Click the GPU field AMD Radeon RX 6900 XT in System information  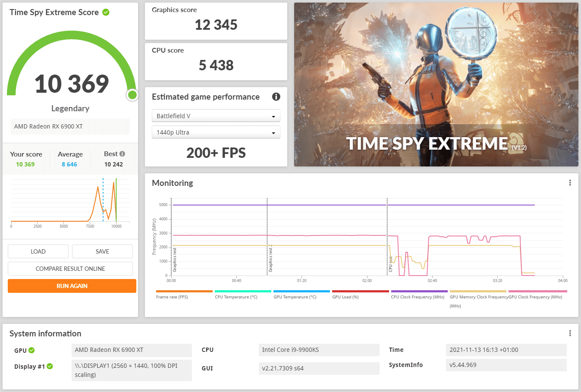(x=132, y=350)
